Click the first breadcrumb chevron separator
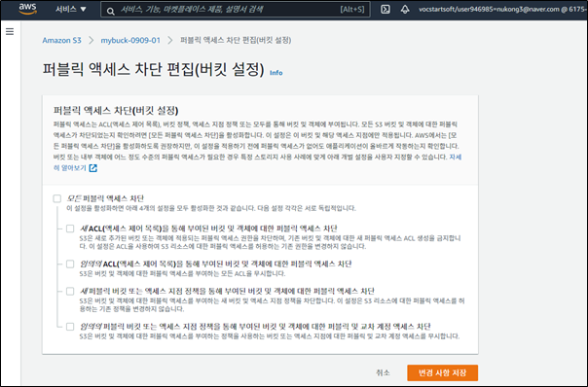Viewport: 588px width, 387px height. pos(92,40)
